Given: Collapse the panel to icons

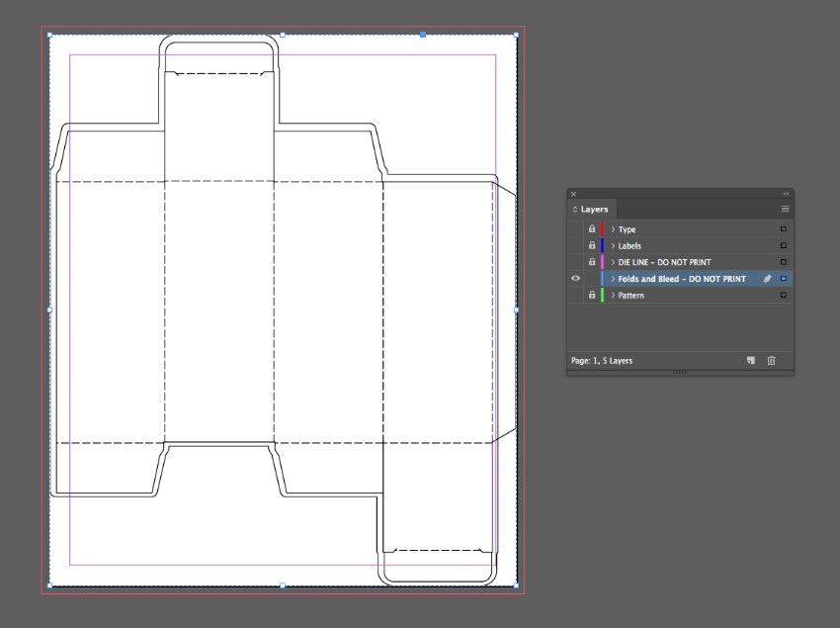Looking at the screenshot, I should click(x=787, y=194).
